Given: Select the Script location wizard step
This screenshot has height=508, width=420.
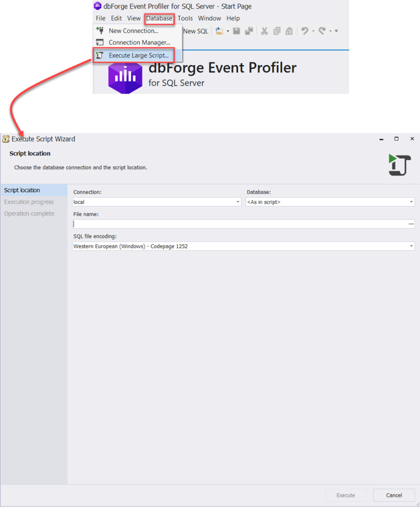Looking at the screenshot, I should coord(34,190).
